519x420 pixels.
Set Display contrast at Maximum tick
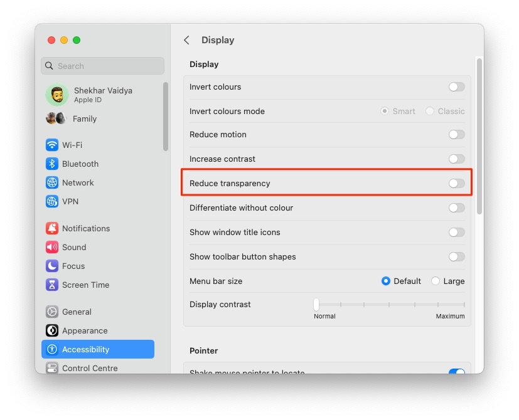464,304
